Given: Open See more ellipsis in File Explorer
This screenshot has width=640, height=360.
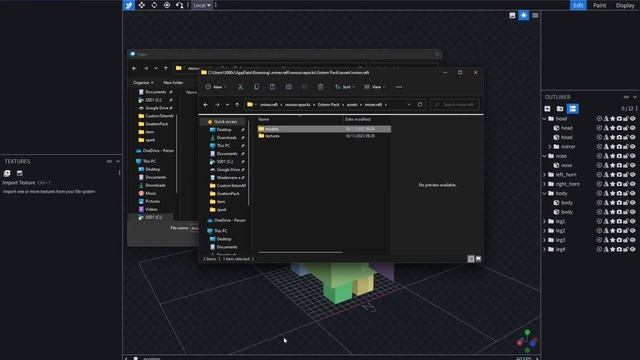Looking at the screenshot, I should (x=399, y=87).
